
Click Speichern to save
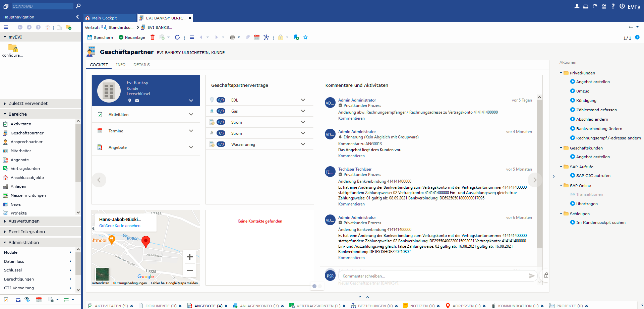pyautogui.click(x=100, y=37)
